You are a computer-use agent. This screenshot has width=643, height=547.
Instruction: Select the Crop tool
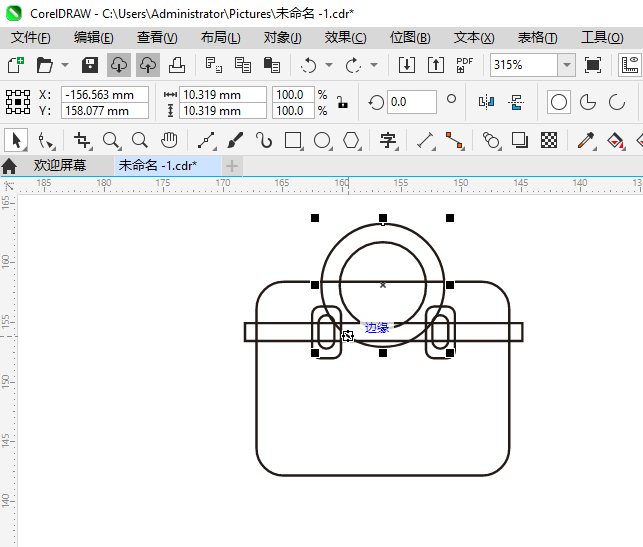[x=82, y=140]
